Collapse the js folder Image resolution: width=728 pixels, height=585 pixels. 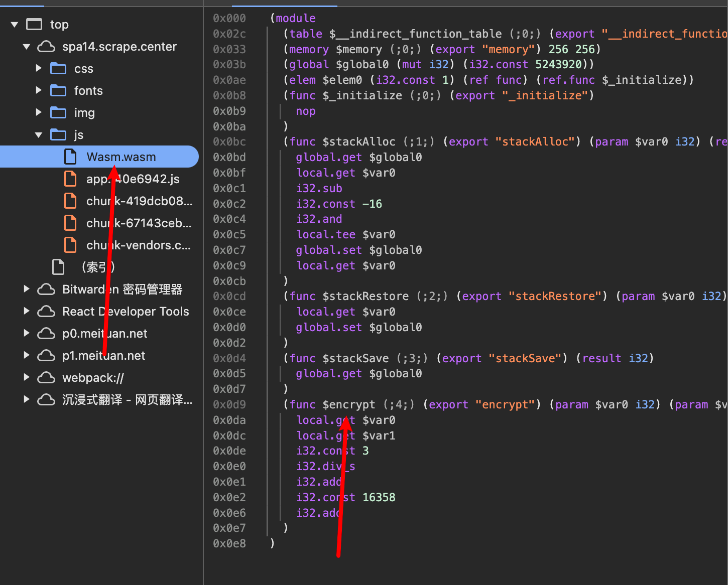tap(39, 135)
